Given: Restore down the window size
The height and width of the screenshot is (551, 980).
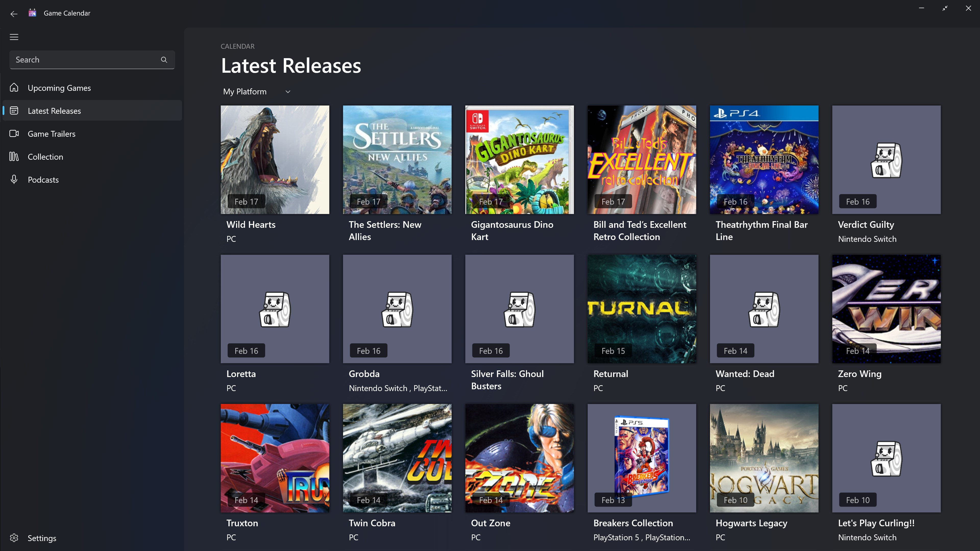Looking at the screenshot, I should pos(945,8).
